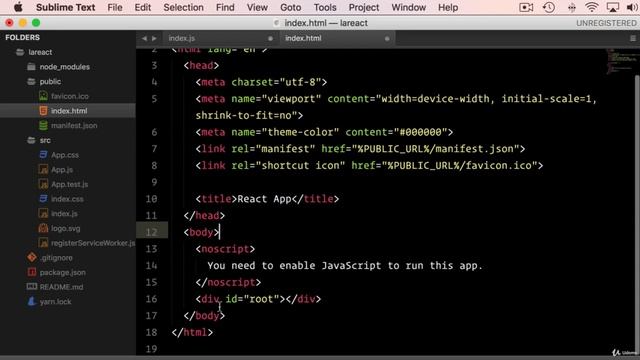Place cursor in the title React App text
This screenshot has height=360, width=640.
264,199
